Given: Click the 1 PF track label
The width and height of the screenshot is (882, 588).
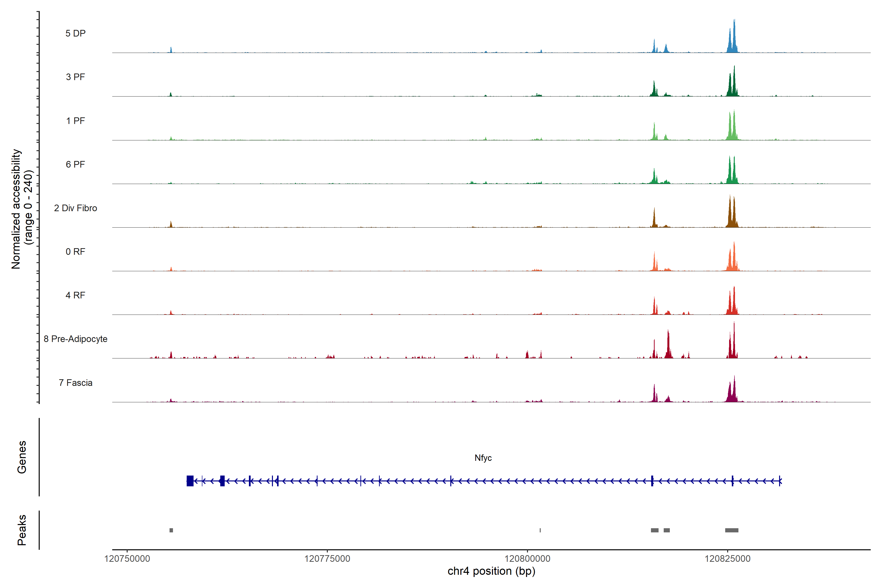Looking at the screenshot, I should (x=75, y=121).
